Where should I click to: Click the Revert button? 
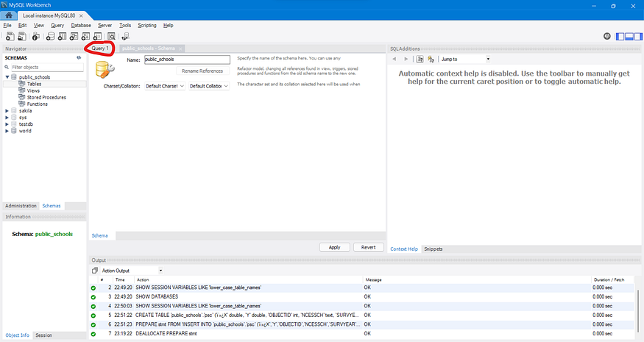click(369, 247)
